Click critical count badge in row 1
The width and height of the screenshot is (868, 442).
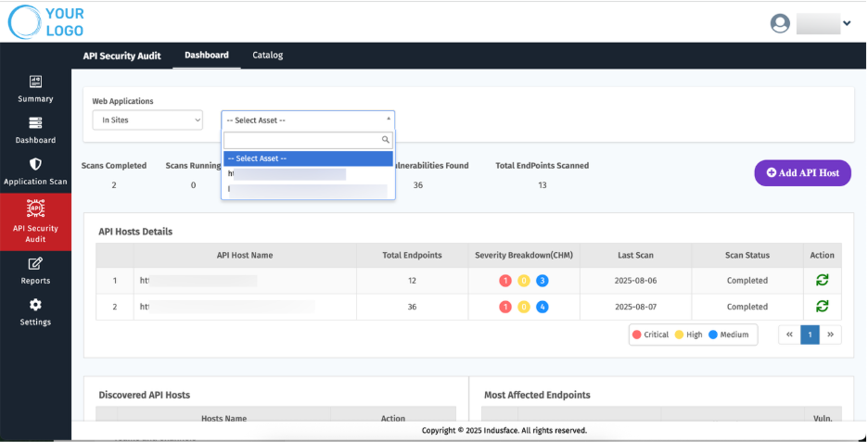click(x=504, y=281)
